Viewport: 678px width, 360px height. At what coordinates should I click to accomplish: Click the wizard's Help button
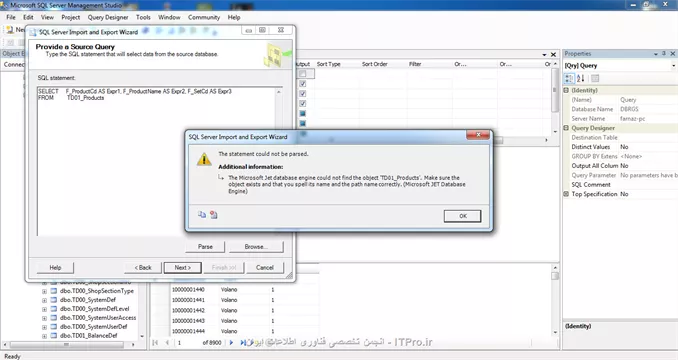pos(55,268)
